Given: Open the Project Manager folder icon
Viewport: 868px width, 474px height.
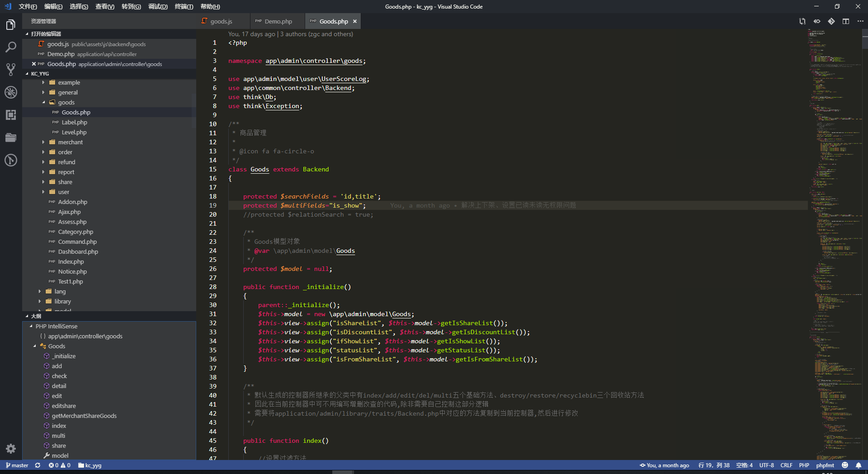Looking at the screenshot, I should [11, 137].
